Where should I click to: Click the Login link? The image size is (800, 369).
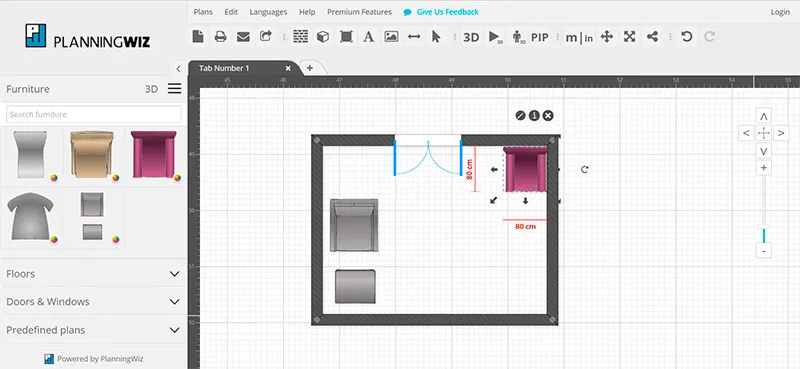coord(780,12)
